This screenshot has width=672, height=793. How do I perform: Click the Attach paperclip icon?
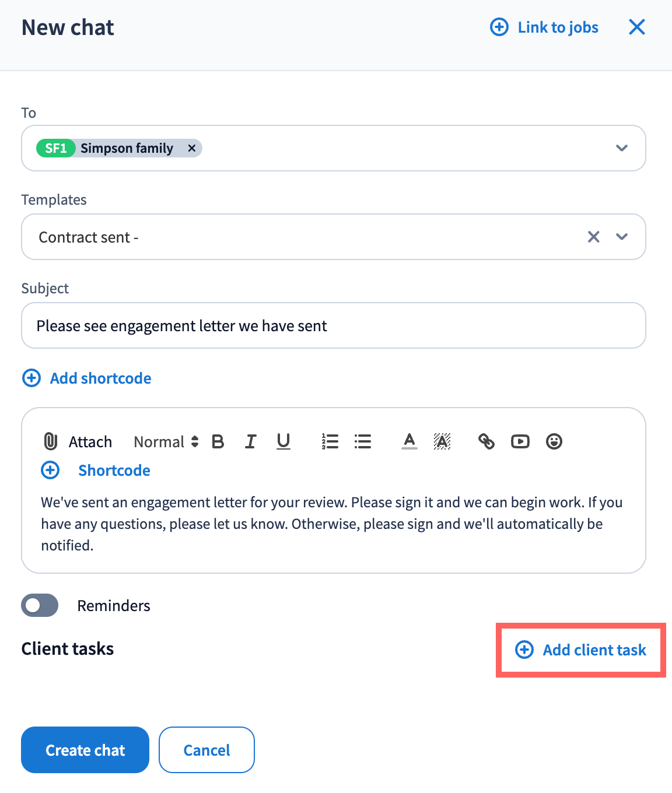coord(51,441)
